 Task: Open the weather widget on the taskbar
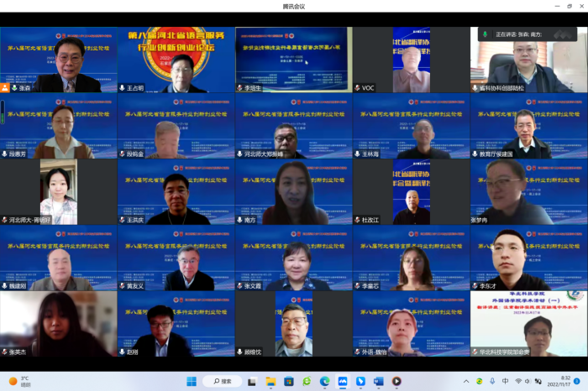21,381
